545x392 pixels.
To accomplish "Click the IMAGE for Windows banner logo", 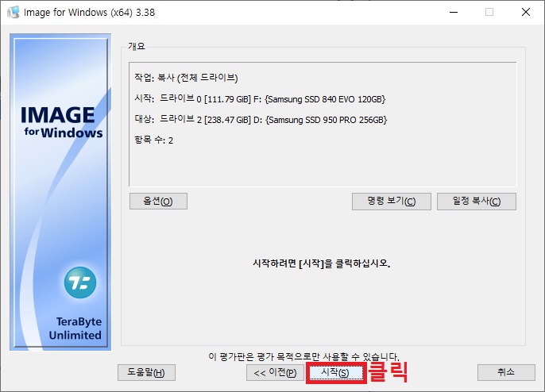I will (61, 122).
